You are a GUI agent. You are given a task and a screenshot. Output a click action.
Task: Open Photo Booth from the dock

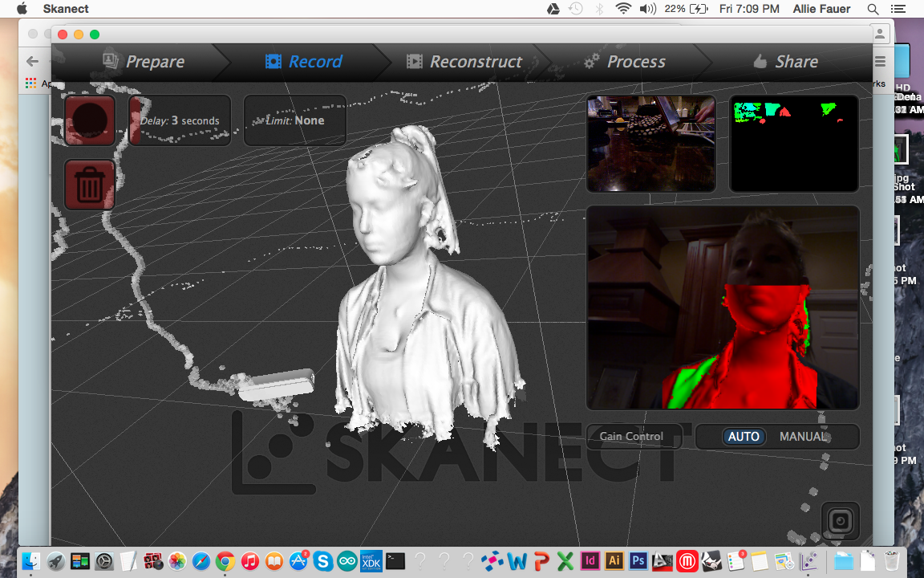tap(153, 561)
